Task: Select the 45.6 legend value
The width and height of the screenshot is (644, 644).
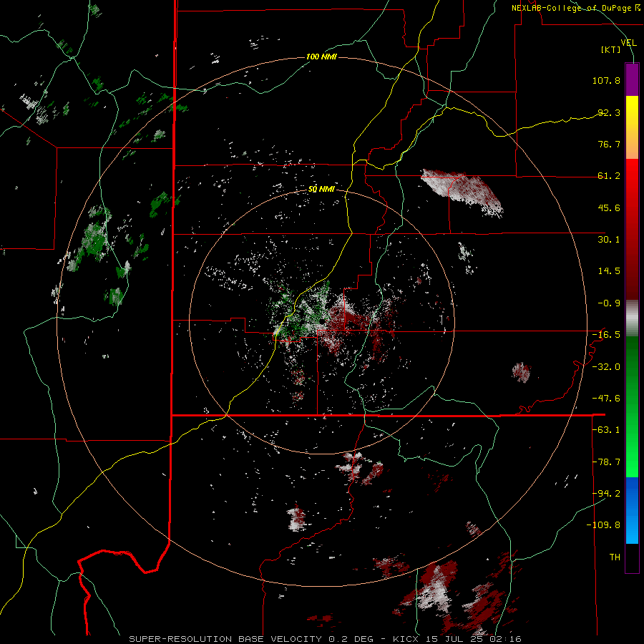Action: click(609, 208)
